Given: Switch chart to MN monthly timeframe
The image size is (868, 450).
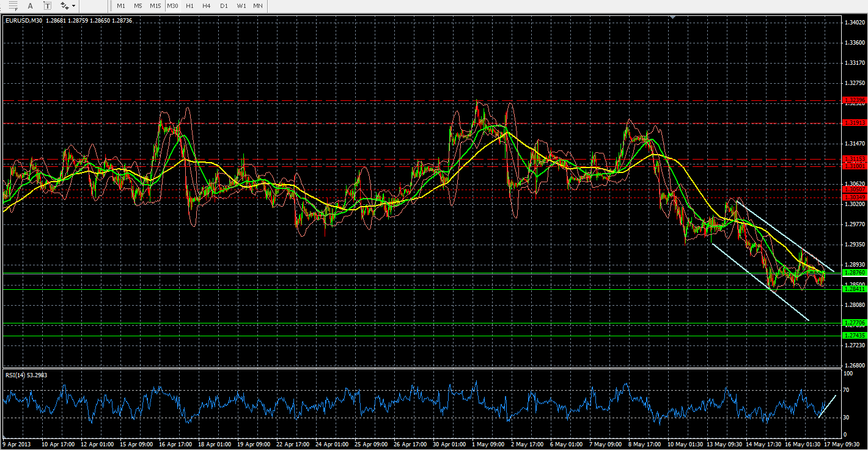Looking at the screenshot, I should pyautogui.click(x=258, y=6).
